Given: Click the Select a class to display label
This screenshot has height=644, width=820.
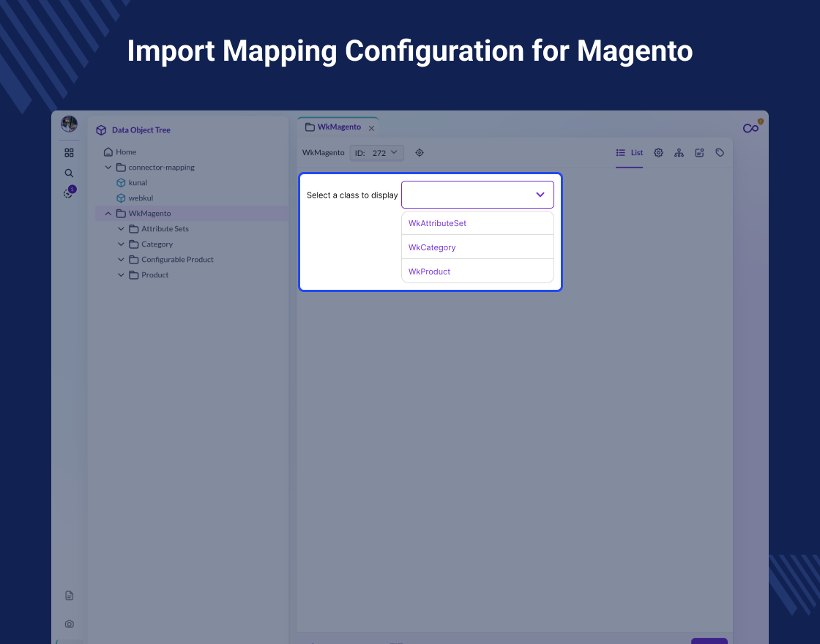Looking at the screenshot, I should pos(352,195).
